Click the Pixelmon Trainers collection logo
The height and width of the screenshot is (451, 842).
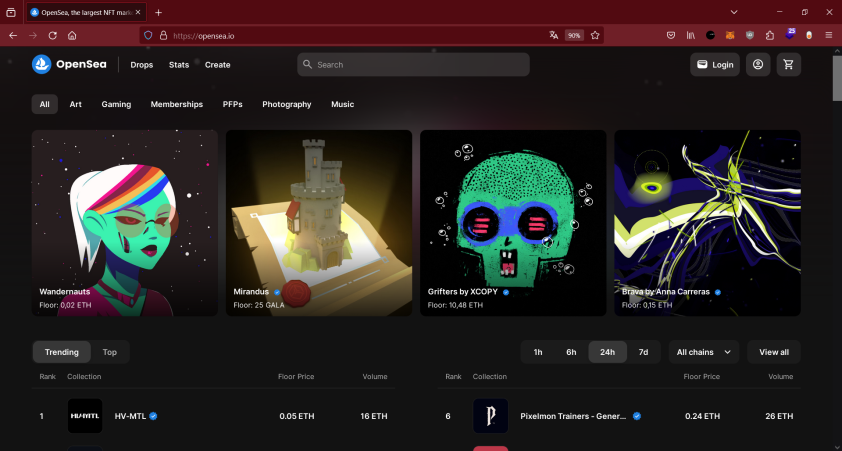click(x=490, y=416)
